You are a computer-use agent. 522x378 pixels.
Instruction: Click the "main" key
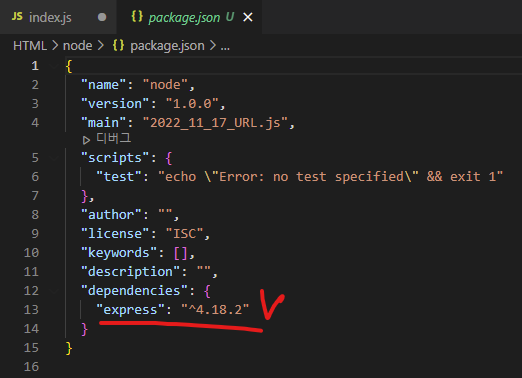103,123
